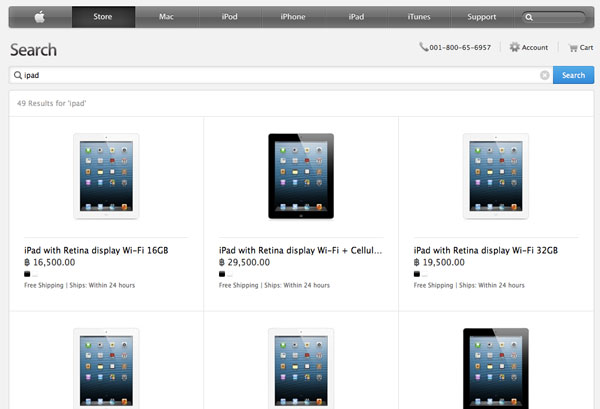Viewport: 600px width, 409px height.
Task: Select black color swatch for Wi-Fi 32GB iPad
Action: [x=417, y=274]
